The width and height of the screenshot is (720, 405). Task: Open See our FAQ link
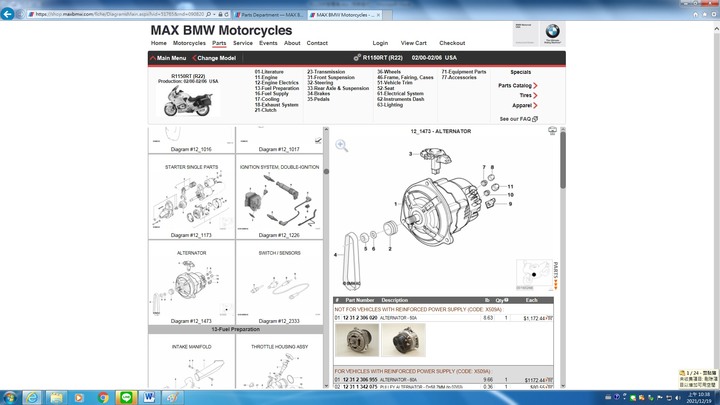pyautogui.click(x=518, y=119)
